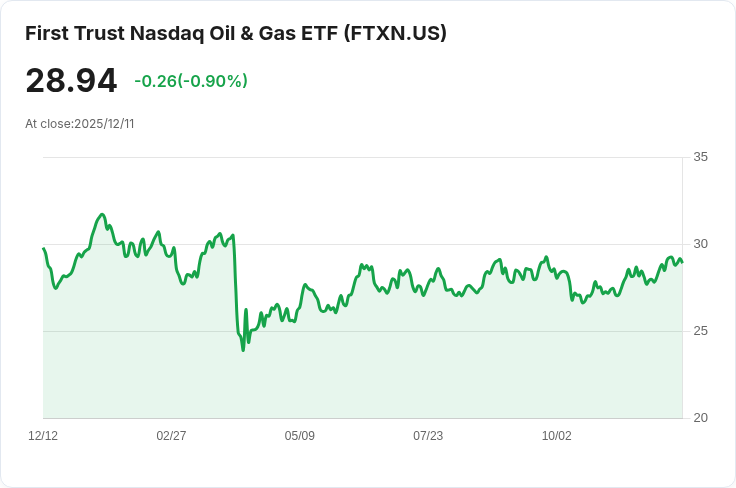Select the 10/02 date on the time axis
736x488 pixels.
(556, 436)
